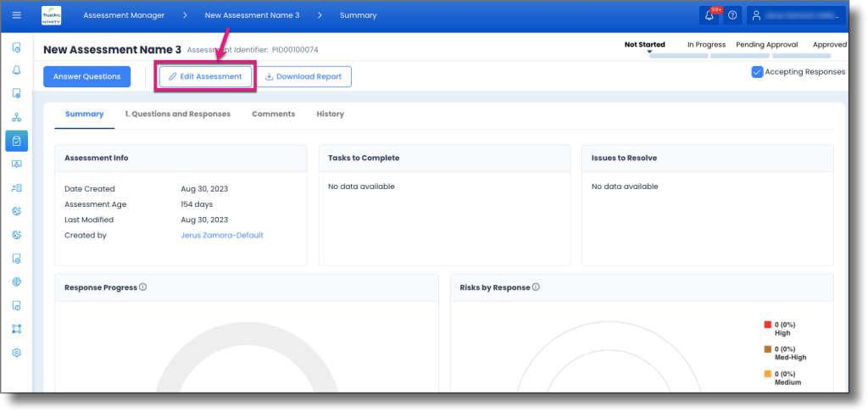Click Edit Assessment button
This screenshot has width=868, height=412.
tap(205, 77)
